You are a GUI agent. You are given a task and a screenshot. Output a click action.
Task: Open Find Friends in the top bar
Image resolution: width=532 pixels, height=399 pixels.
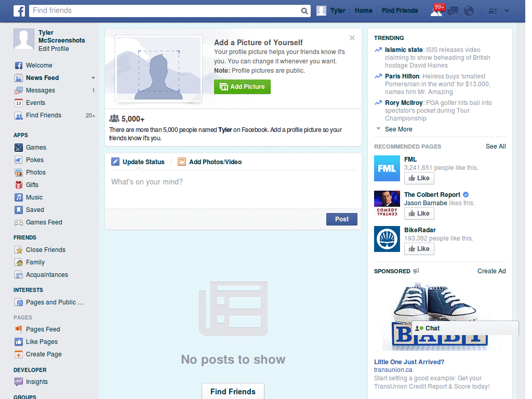(400, 11)
